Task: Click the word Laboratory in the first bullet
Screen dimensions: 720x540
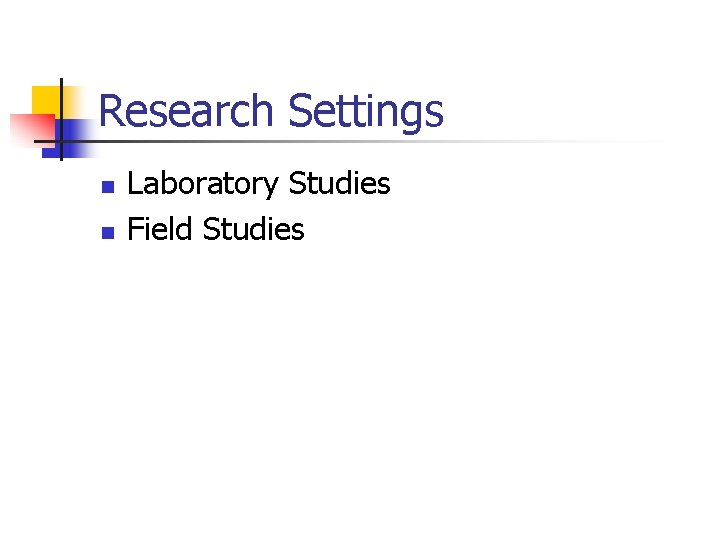Action: 202,184
